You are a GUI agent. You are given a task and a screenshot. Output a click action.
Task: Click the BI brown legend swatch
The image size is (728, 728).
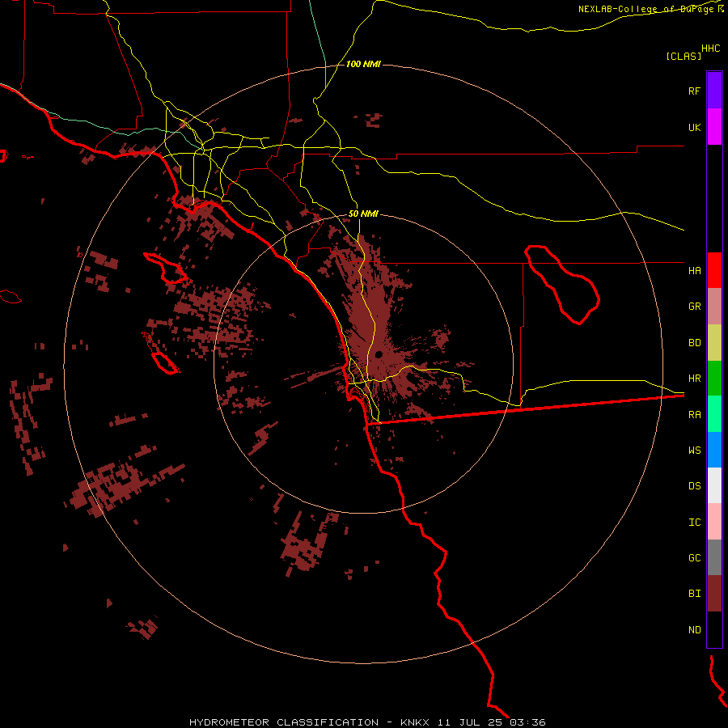click(x=714, y=594)
